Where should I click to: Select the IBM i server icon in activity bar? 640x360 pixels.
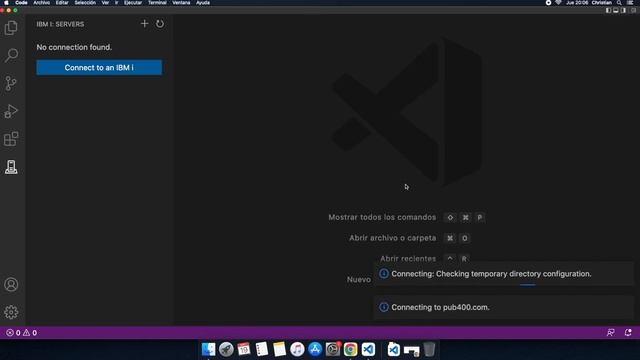[11, 167]
